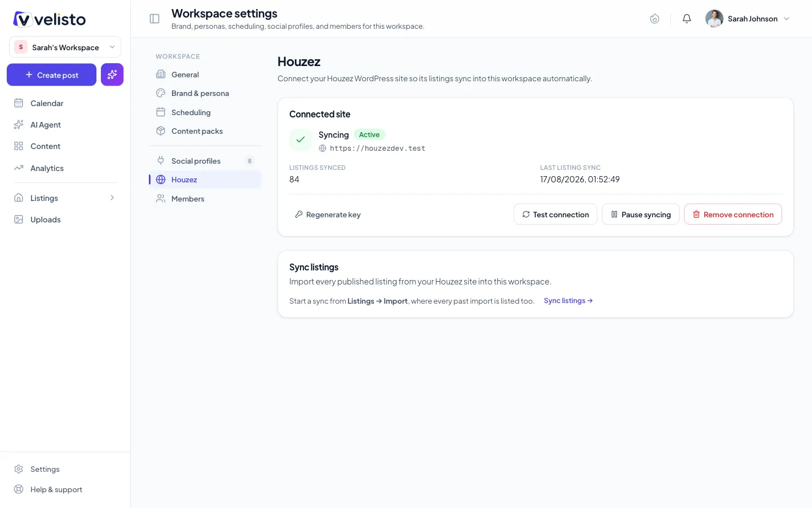Click the Content grid icon
The width and height of the screenshot is (812, 508).
pos(19,146)
